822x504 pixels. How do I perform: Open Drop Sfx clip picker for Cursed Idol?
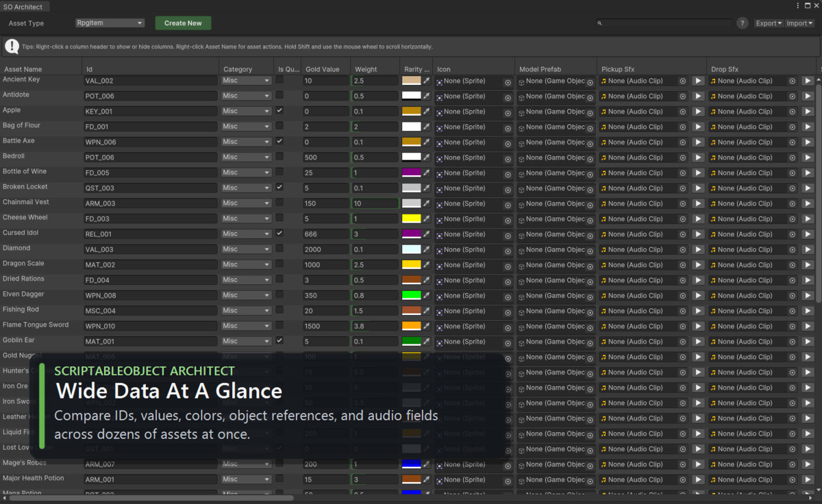point(793,234)
